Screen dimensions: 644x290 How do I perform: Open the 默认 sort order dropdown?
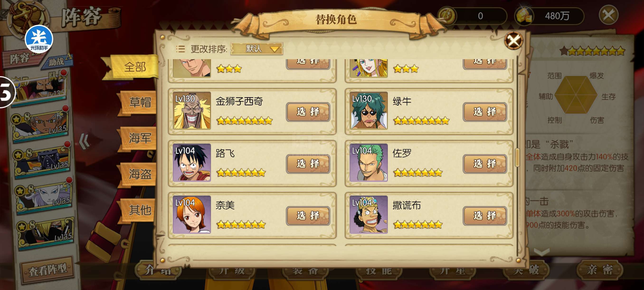[257, 48]
